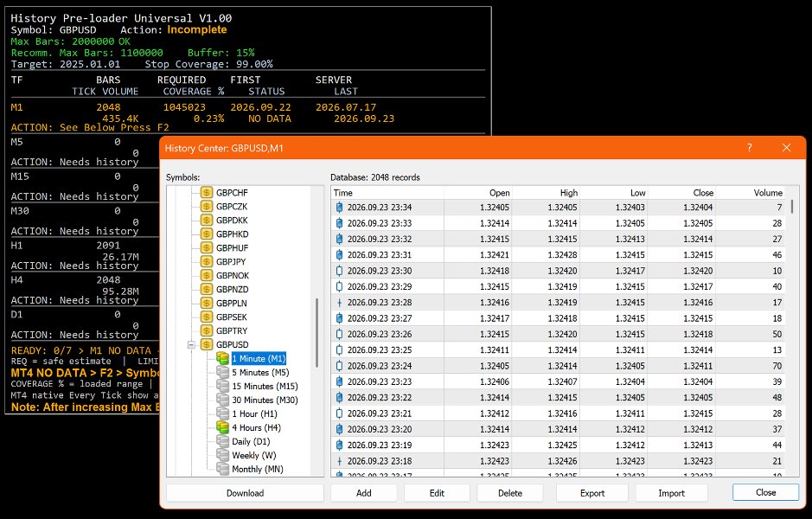Screen dimensions: 812x519
Task: Click the 1 Hour (H1) database icon
Action: (x=223, y=413)
